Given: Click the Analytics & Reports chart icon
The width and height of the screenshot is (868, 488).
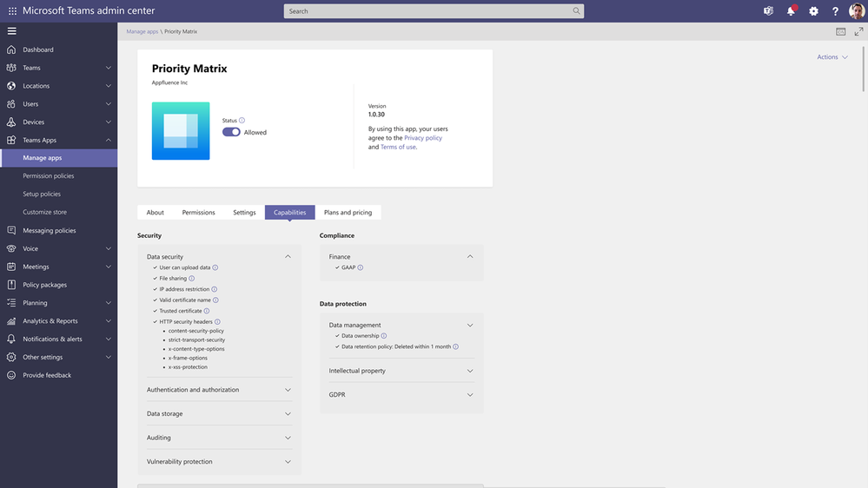Looking at the screenshot, I should pos(11,321).
